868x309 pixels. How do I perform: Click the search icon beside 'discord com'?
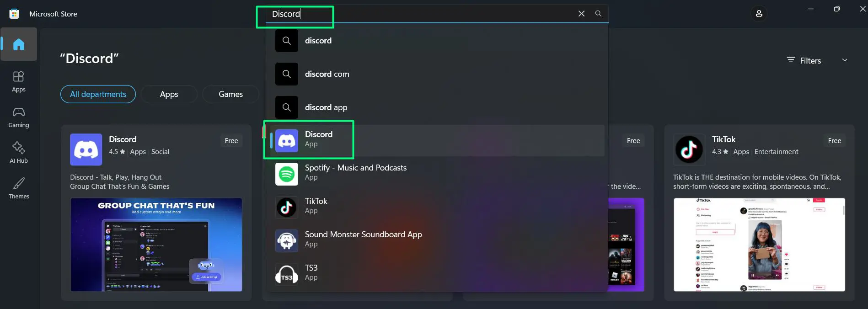coord(287,74)
